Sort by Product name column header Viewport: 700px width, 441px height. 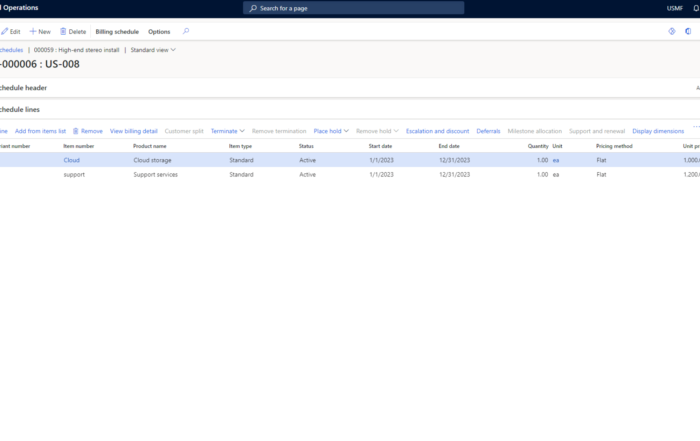(x=150, y=146)
